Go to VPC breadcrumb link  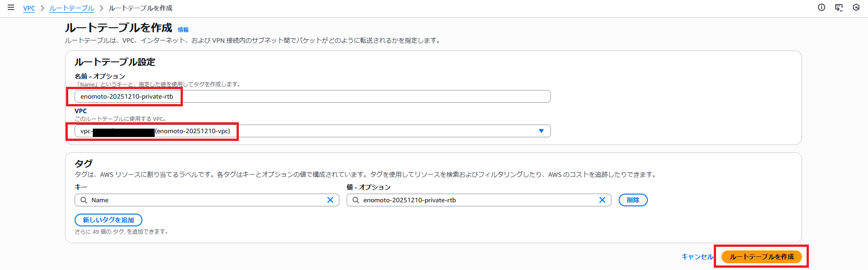pyautogui.click(x=29, y=8)
